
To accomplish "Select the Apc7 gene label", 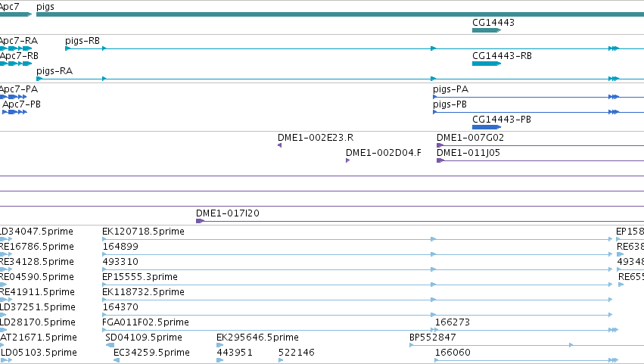I will point(9,7).
